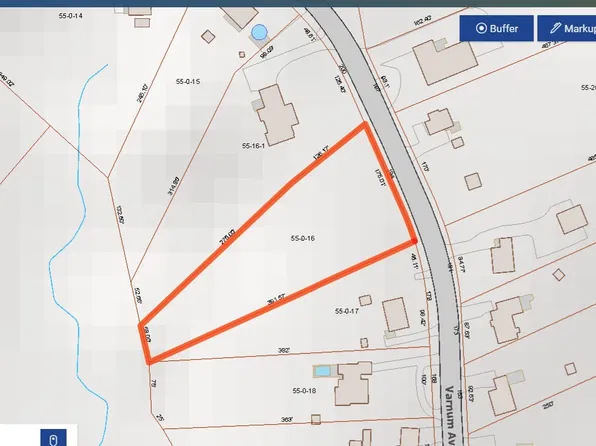
Task: Click the 392' lot line dimension
Action: click(284, 351)
